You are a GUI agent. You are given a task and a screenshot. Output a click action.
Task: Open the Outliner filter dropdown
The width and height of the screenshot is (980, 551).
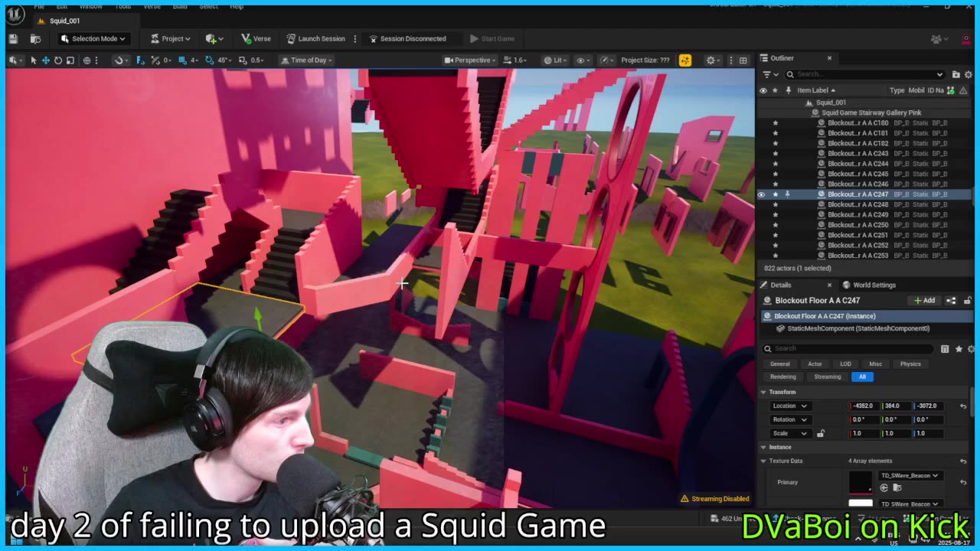point(769,74)
